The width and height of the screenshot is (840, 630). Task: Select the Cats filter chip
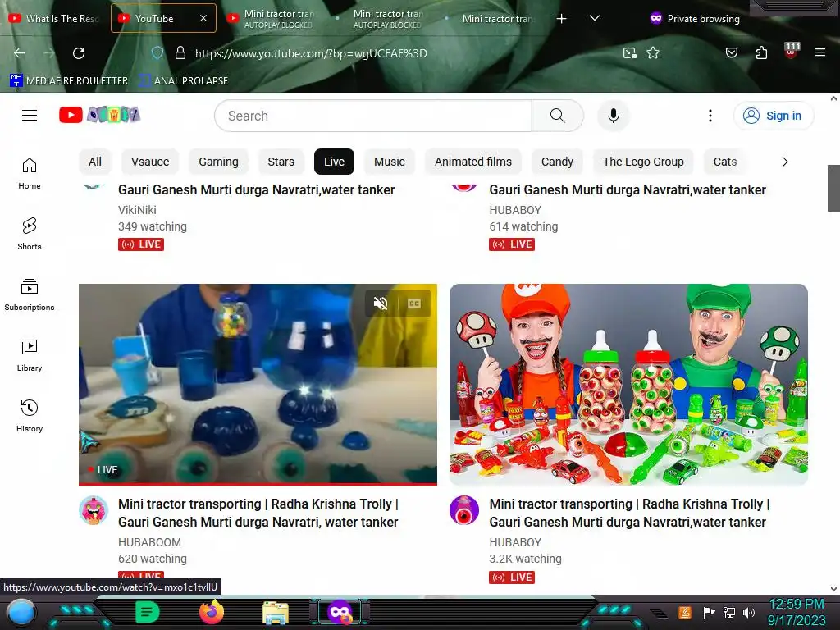coord(725,162)
